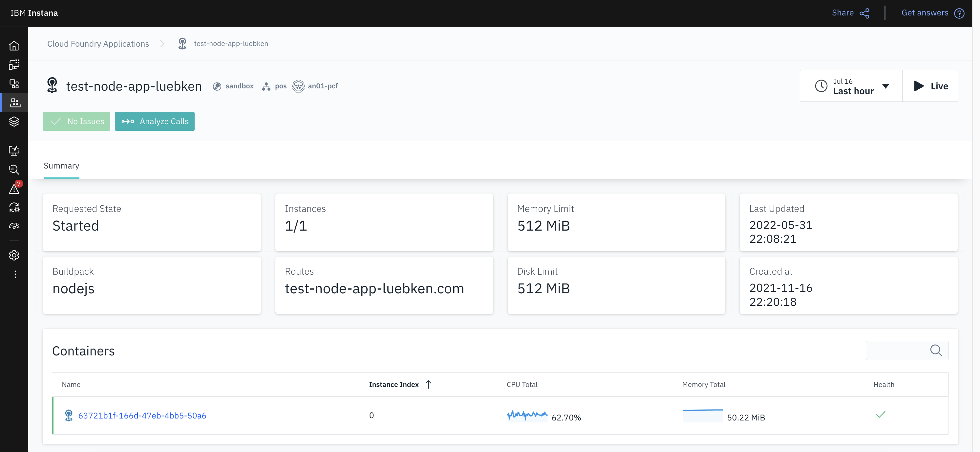
Task: Click the sandbox label
Action: click(239, 86)
